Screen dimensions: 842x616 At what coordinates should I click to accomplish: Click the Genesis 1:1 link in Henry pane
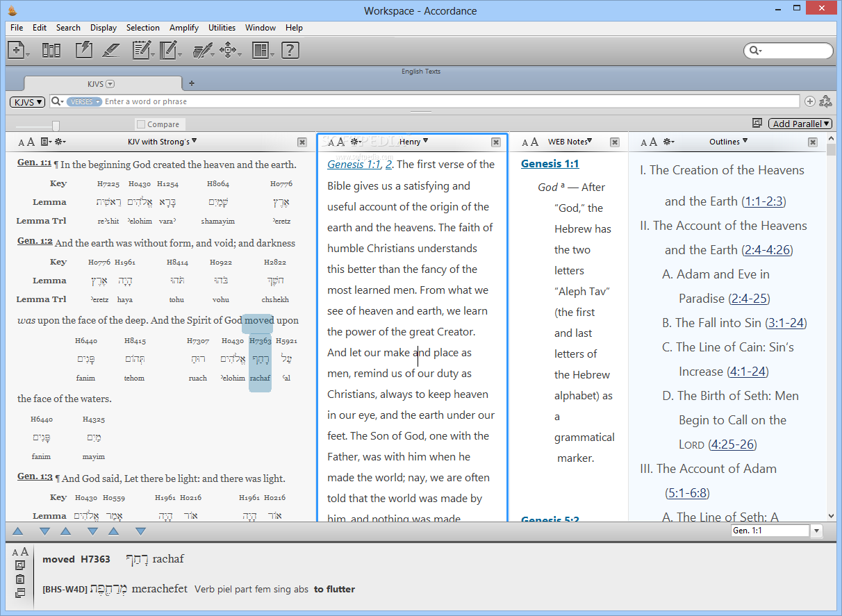pyautogui.click(x=354, y=165)
